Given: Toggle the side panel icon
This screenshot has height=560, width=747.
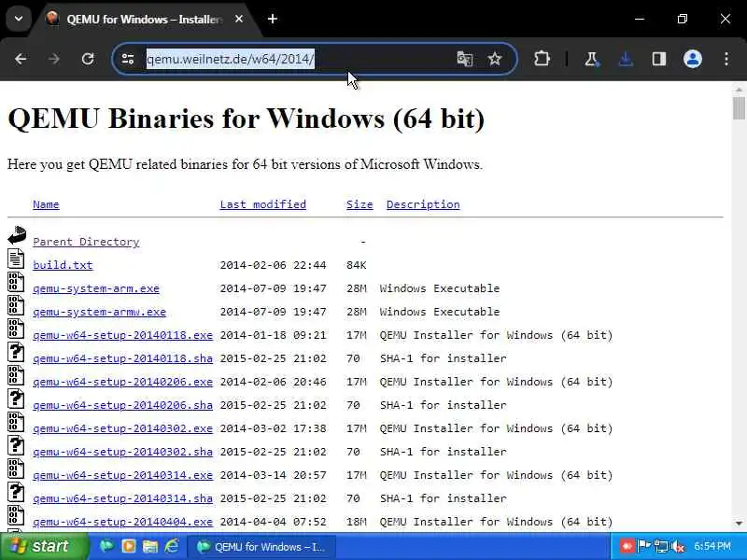Looking at the screenshot, I should 659,59.
